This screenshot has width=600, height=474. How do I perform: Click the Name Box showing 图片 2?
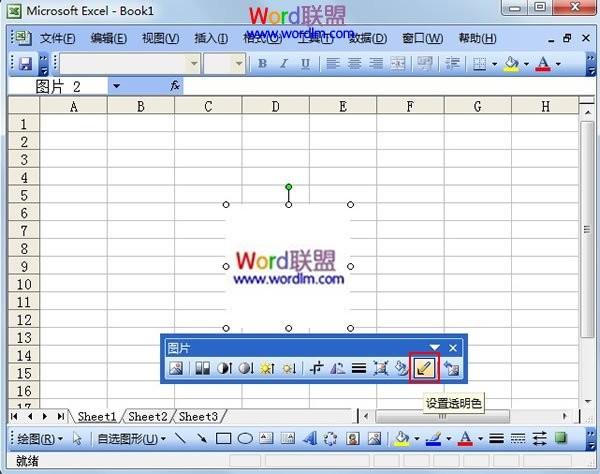[x=58, y=86]
